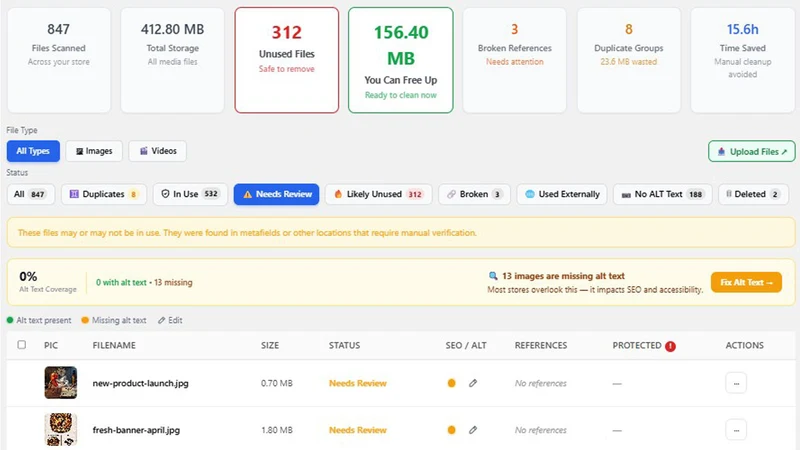Click the Fix Alt Text button
The height and width of the screenshot is (450, 800).
click(x=746, y=282)
